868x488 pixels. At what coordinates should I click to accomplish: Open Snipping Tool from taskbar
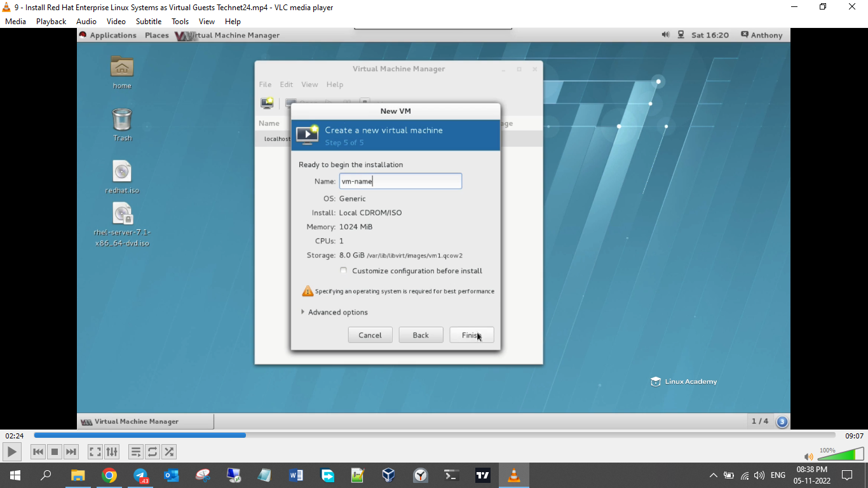click(x=203, y=475)
